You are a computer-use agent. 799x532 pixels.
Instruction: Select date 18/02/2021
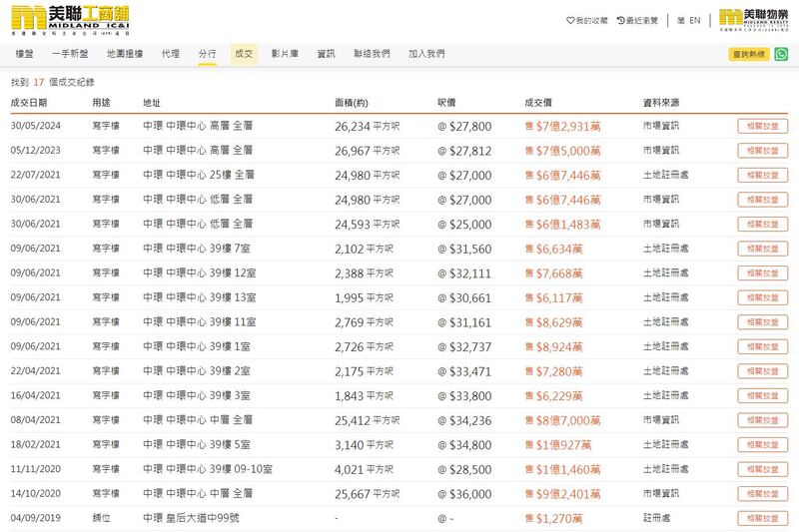click(36, 444)
